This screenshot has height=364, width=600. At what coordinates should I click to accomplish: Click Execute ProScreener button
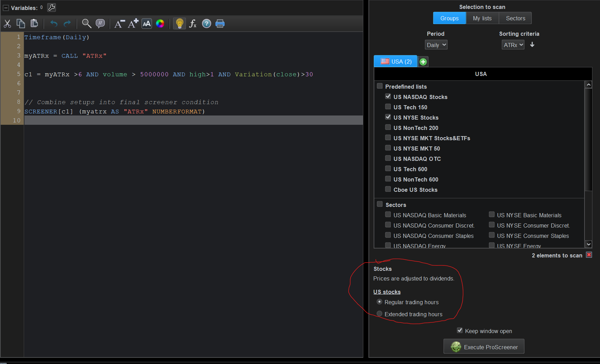click(484, 347)
